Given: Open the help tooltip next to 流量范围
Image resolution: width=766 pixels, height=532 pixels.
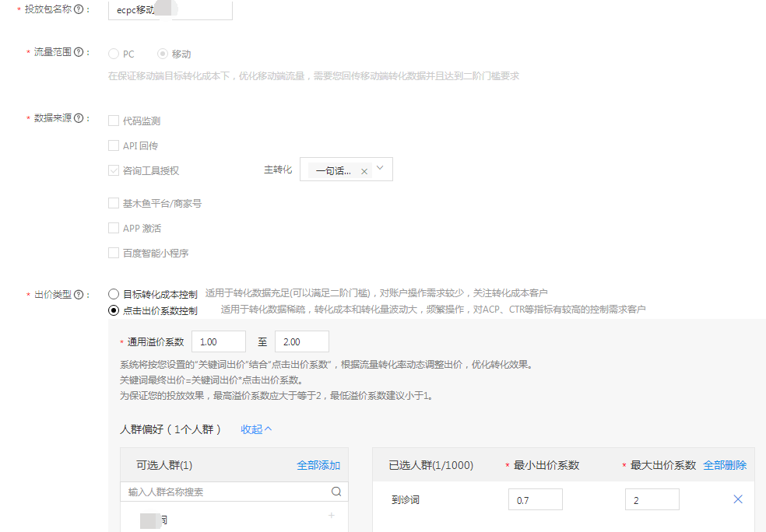Looking at the screenshot, I should coord(79,52).
